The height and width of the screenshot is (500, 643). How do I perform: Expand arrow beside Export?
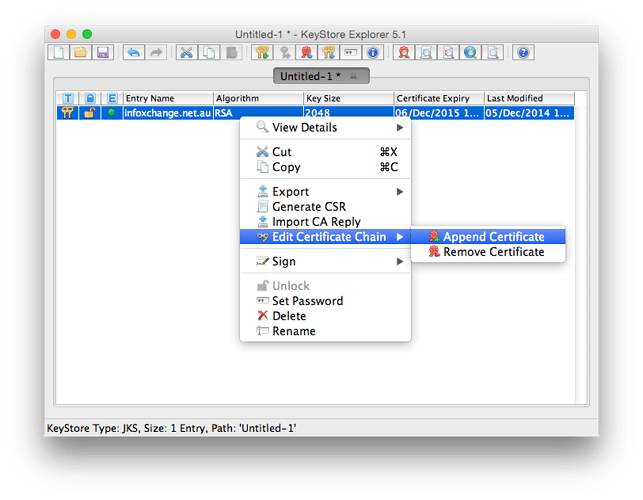click(x=400, y=192)
